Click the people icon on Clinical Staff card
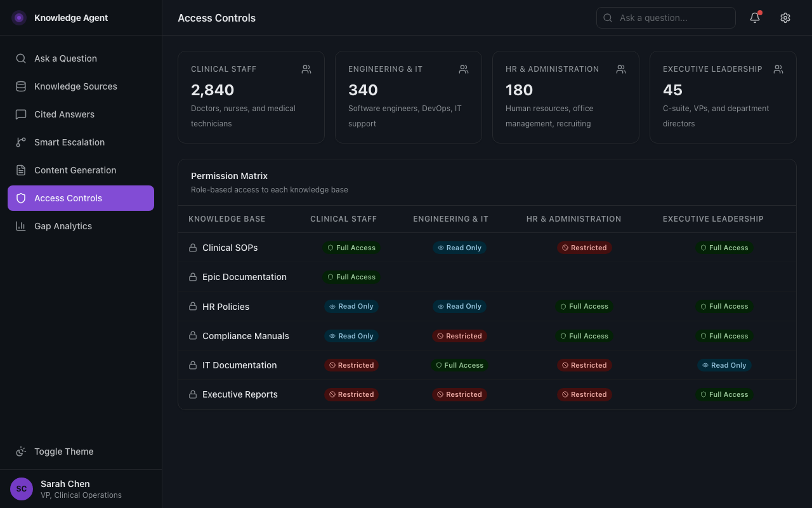This screenshot has width=812, height=508. [306, 69]
